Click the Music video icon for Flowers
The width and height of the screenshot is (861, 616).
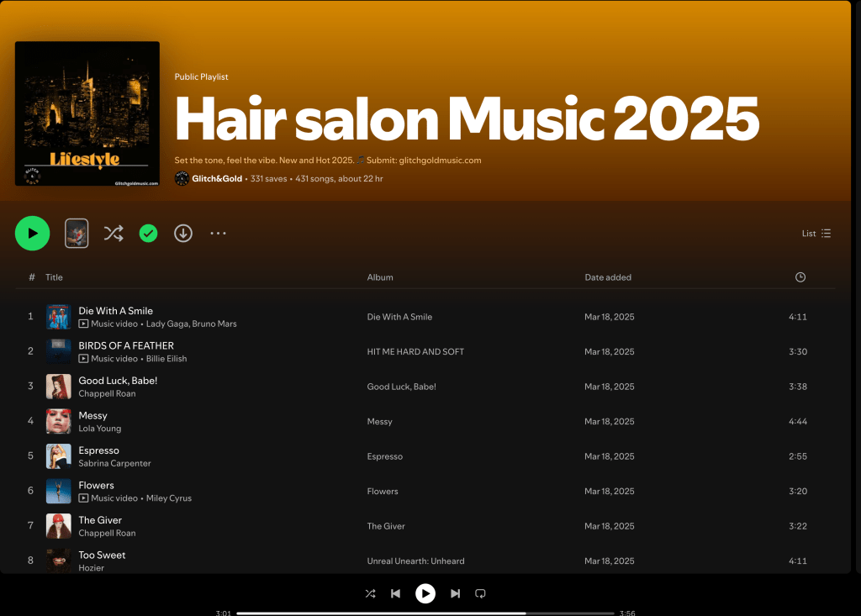(83, 498)
